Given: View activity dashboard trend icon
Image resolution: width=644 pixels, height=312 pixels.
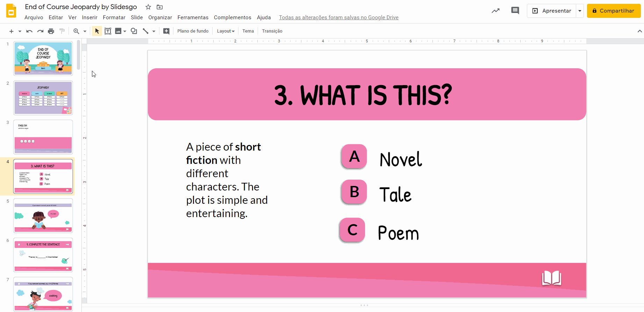Looking at the screenshot, I should coord(496,11).
